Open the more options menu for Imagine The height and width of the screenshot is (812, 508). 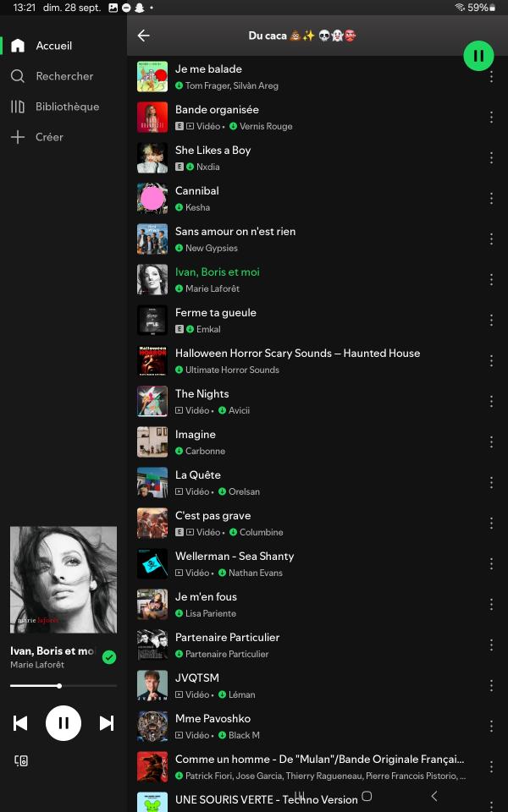pos(491,442)
